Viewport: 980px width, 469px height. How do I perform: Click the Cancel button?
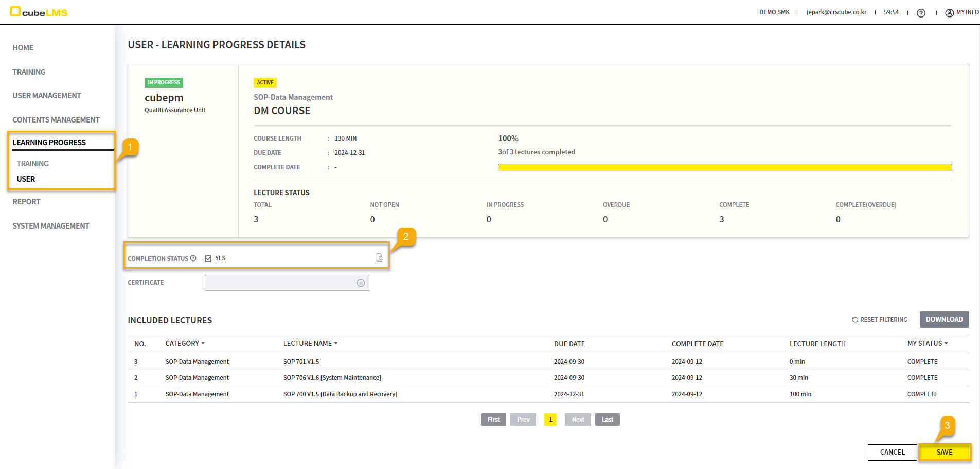pyautogui.click(x=892, y=452)
